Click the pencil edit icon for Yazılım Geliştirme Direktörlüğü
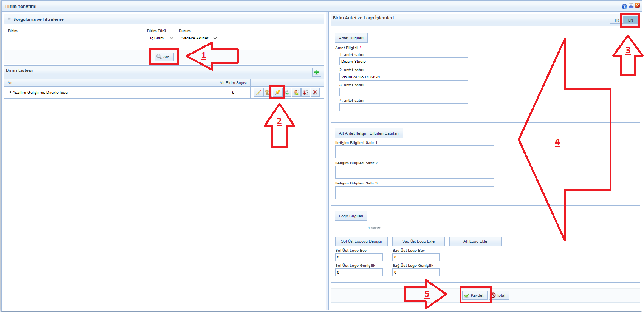Screen dimensions: 644x314 [x=258, y=93]
